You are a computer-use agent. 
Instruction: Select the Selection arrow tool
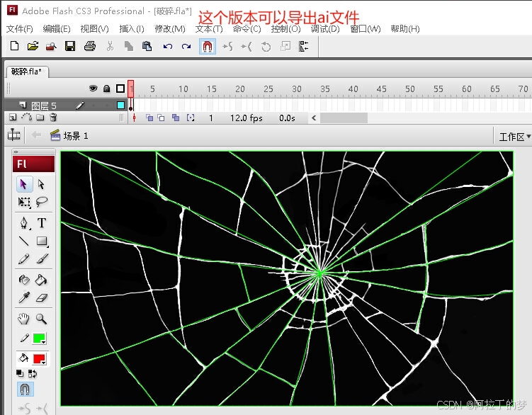tap(24, 184)
